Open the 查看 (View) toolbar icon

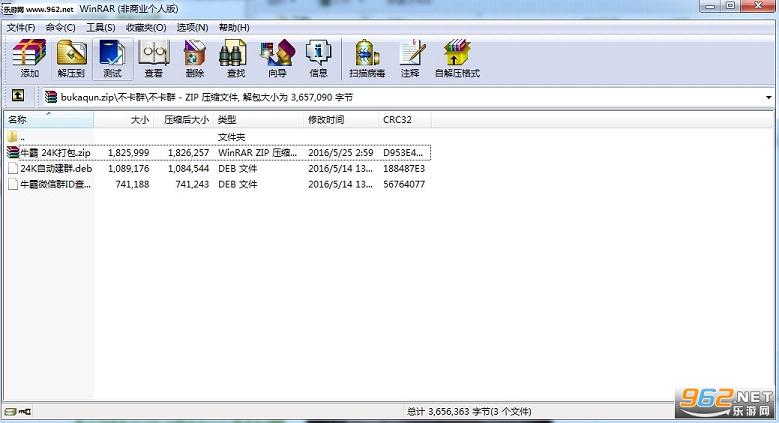pyautogui.click(x=154, y=59)
